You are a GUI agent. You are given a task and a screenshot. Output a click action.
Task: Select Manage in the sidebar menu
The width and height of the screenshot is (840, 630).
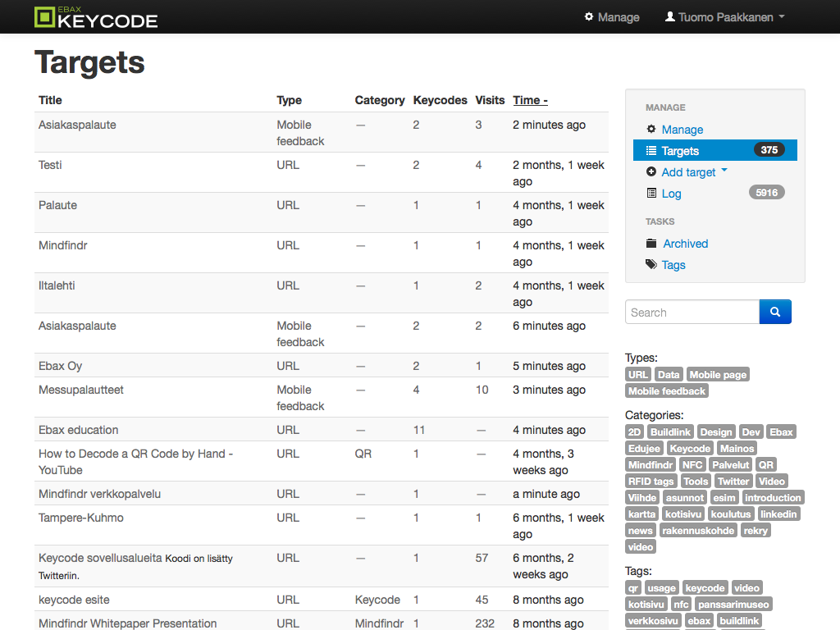682,129
